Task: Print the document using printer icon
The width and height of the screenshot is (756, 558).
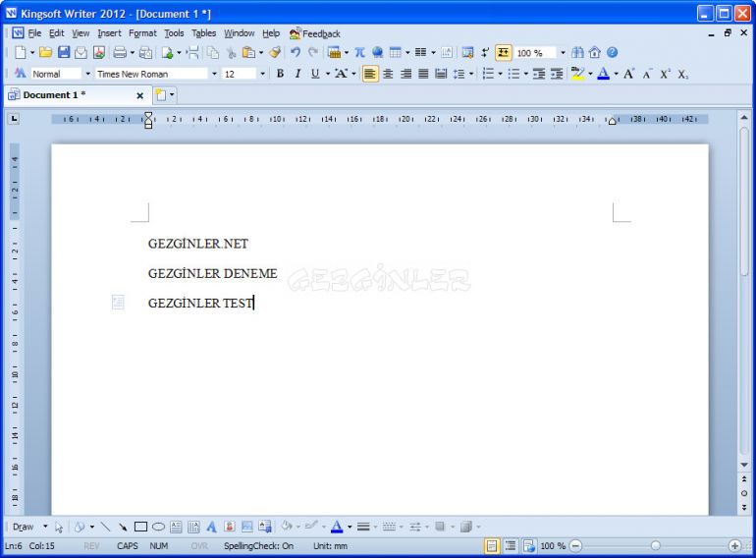Action: [x=120, y=53]
